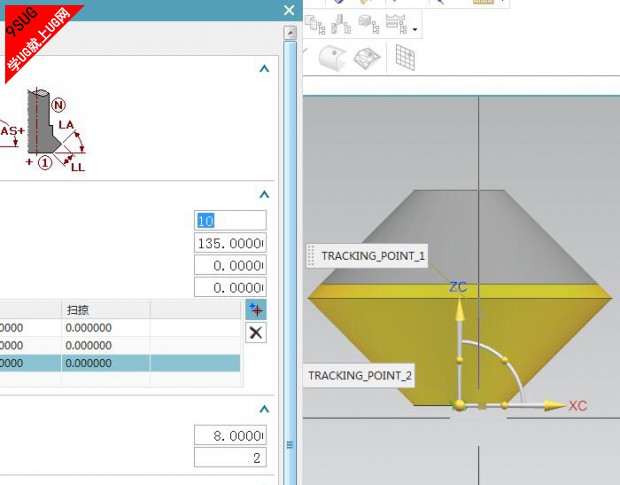
Task: Click the dialog's vertical scrollbar thumb
Action: point(290,261)
